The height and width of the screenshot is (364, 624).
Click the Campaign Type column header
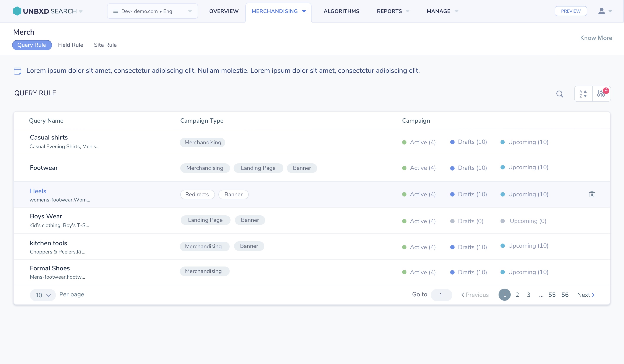(x=202, y=121)
